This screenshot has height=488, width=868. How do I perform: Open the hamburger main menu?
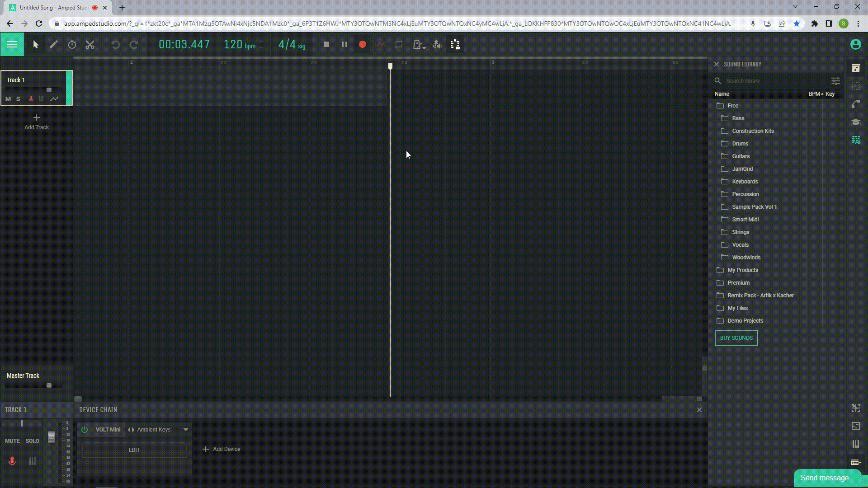click(12, 44)
